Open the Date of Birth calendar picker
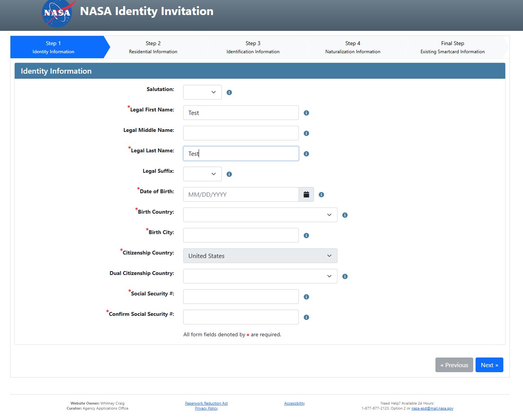 pos(306,195)
